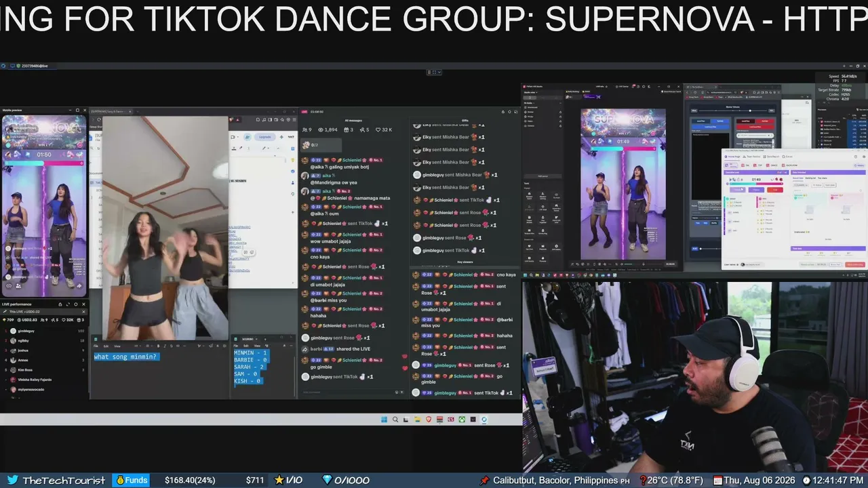This screenshot has height=488, width=868.
Task: Click the dancers video beside the Mobile preview
Action: (x=165, y=228)
